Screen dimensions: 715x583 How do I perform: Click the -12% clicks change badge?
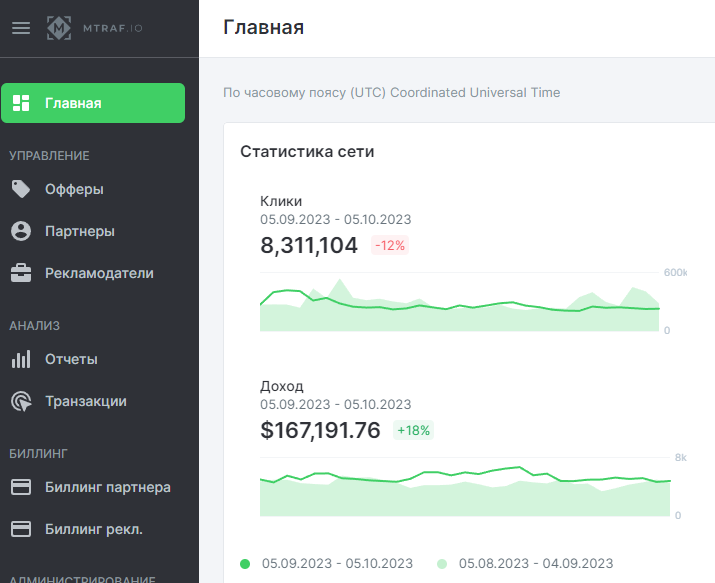point(390,246)
